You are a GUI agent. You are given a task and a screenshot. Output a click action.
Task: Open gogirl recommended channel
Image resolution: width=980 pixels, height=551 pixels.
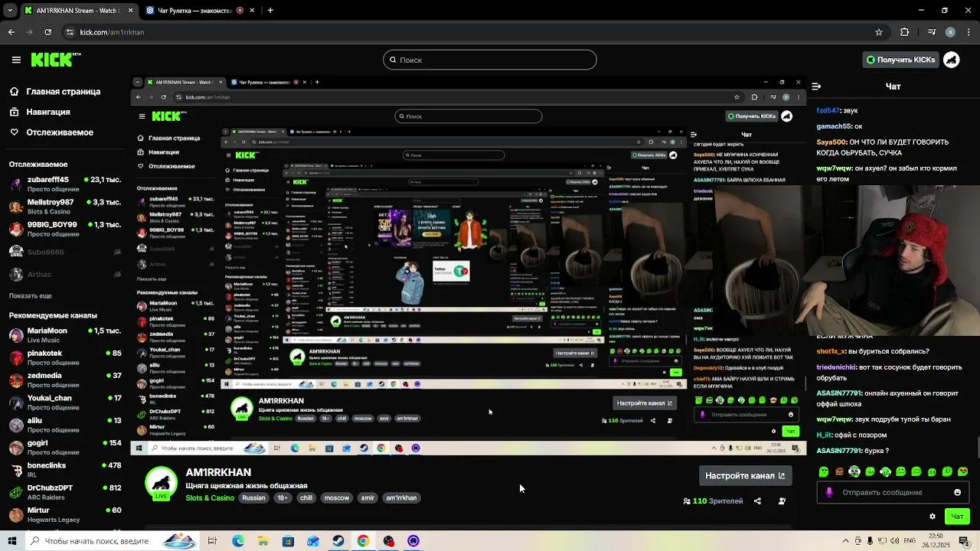click(65, 447)
